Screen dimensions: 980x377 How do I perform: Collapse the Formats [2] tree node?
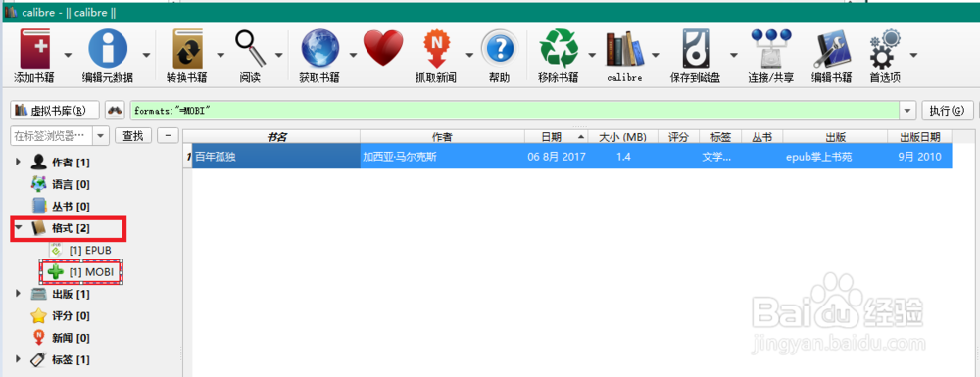point(18,228)
